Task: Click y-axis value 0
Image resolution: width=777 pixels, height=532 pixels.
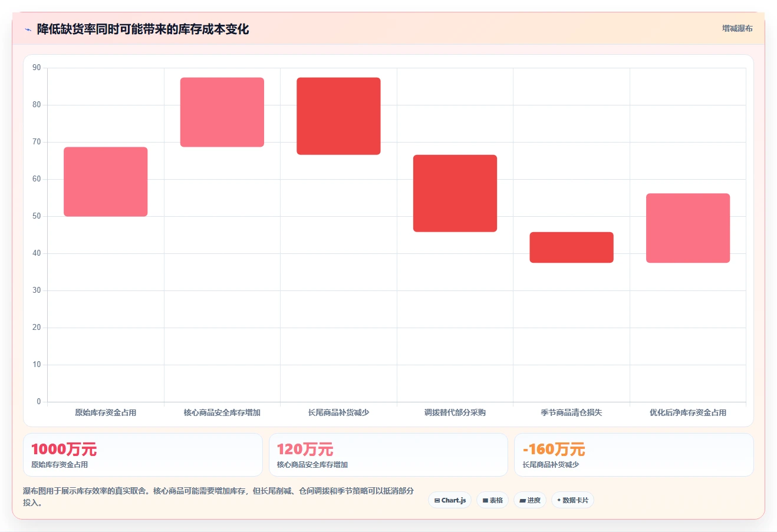Action: click(39, 402)
